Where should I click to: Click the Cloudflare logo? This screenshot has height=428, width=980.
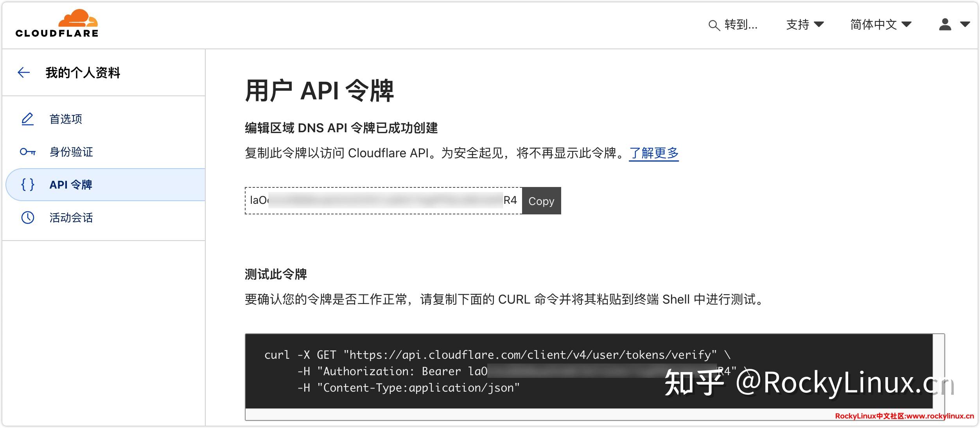[57, 24]
